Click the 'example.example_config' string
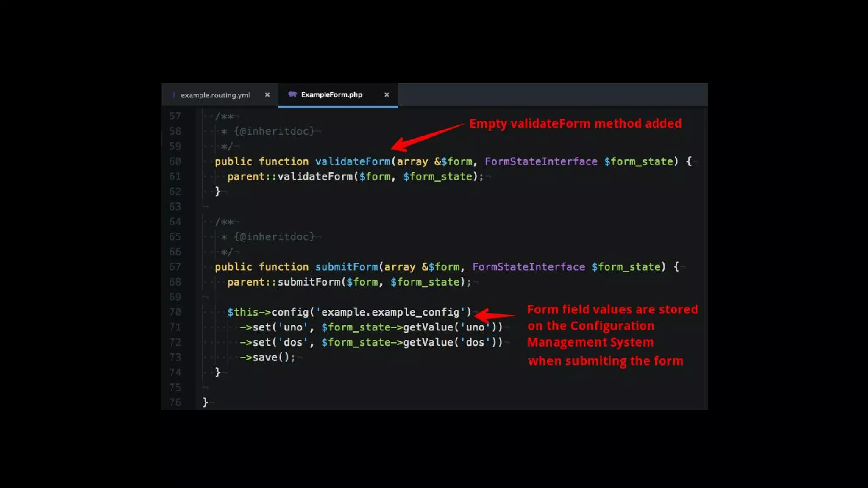This screenshot has width=868, height=488. pos(390,312)
